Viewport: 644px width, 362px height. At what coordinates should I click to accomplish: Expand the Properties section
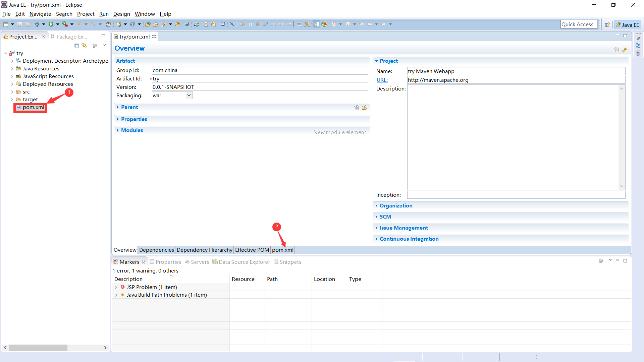134,119
